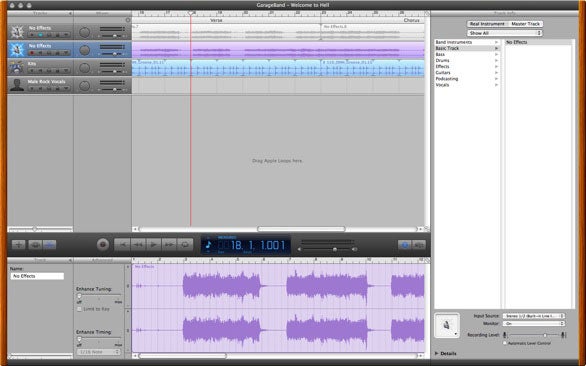Click the red Record button in transport
The image size is (586, 366).
(x=103, y=245)
